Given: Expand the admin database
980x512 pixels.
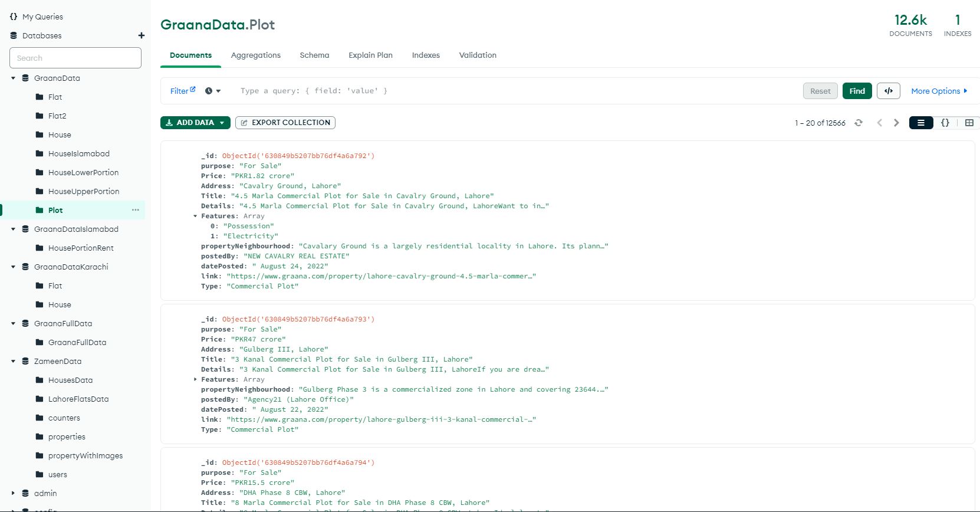Looking at the screenshot, I should [13, 493].
